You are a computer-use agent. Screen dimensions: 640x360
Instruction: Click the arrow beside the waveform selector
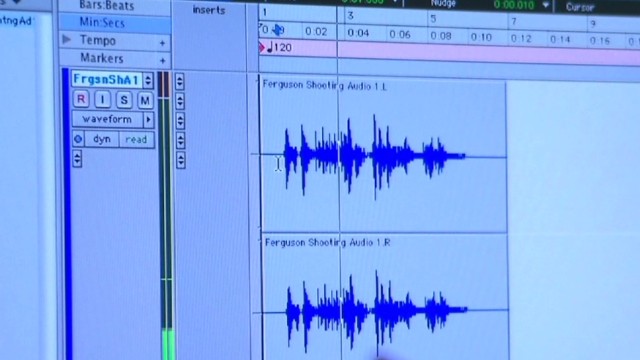pyautogui.click(x=149, y=120)
